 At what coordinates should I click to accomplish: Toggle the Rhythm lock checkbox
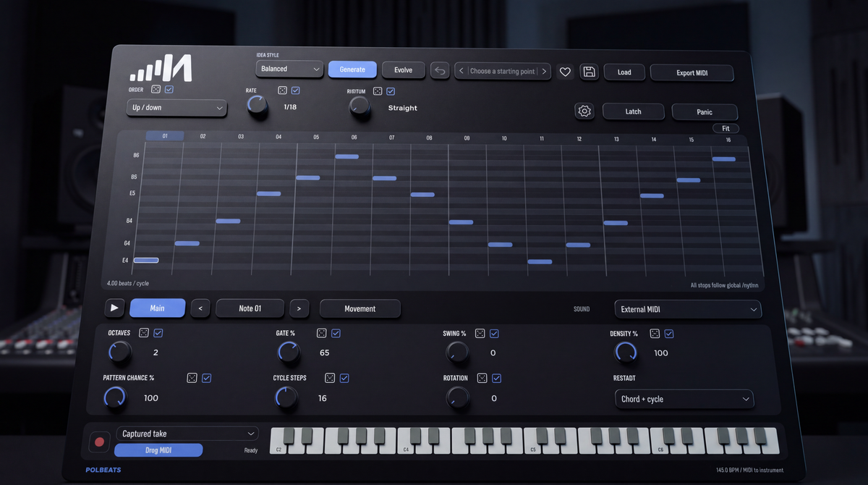391,91
